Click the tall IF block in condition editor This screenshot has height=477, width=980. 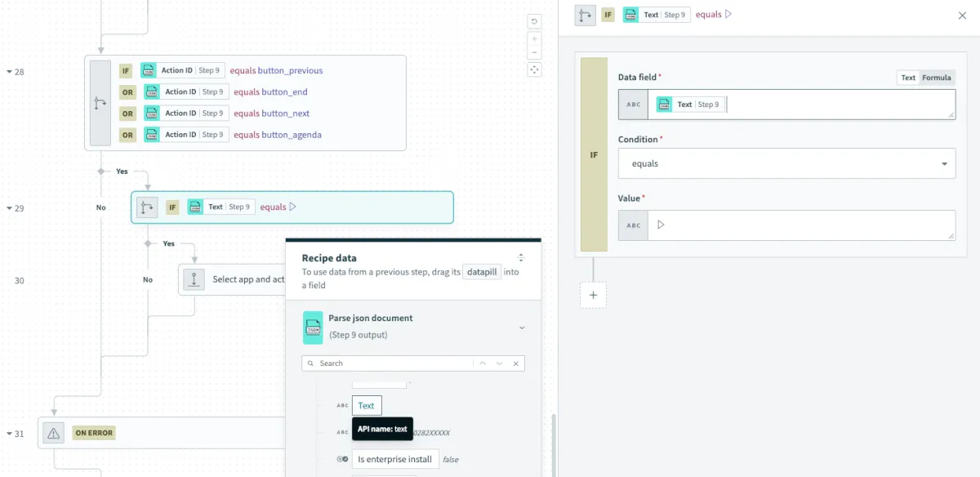[594, 154]
